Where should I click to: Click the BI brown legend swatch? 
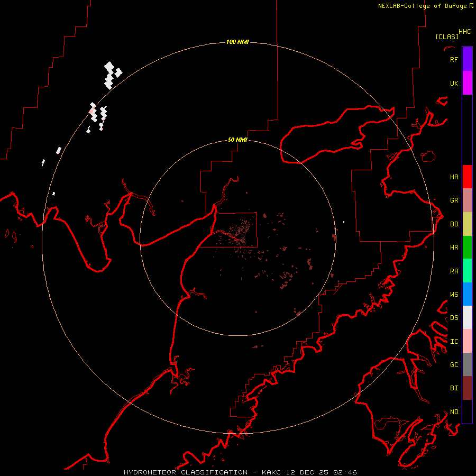pyautogui.click(x=467, y=388)
